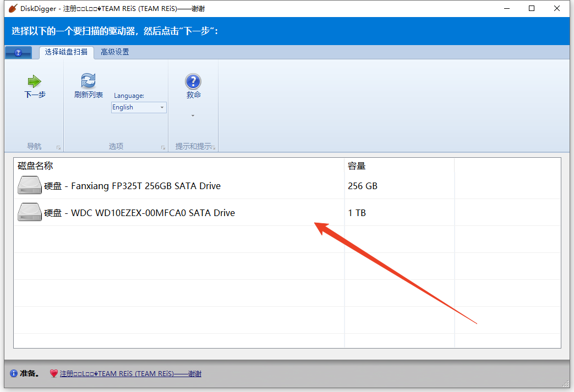
Task: Click the Fanxiang 256GB drive icon
Action: click(30, 186)
